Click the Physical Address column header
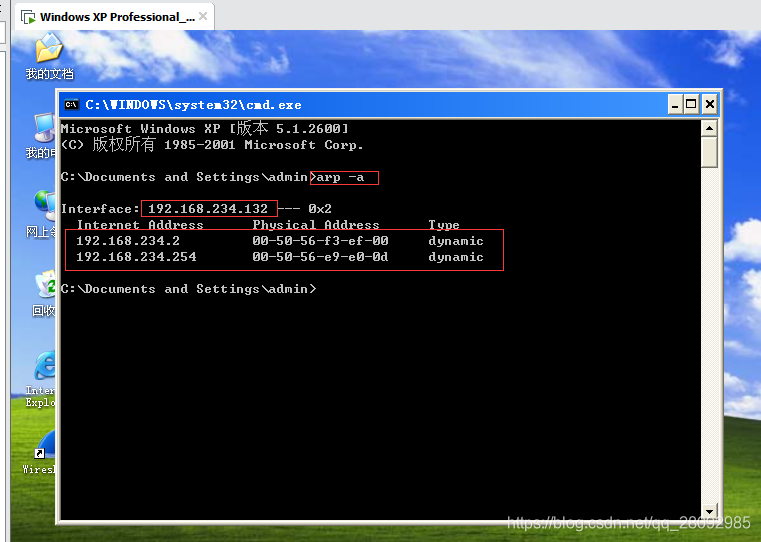This screenshot has width=761, height=542. [315, 225]
